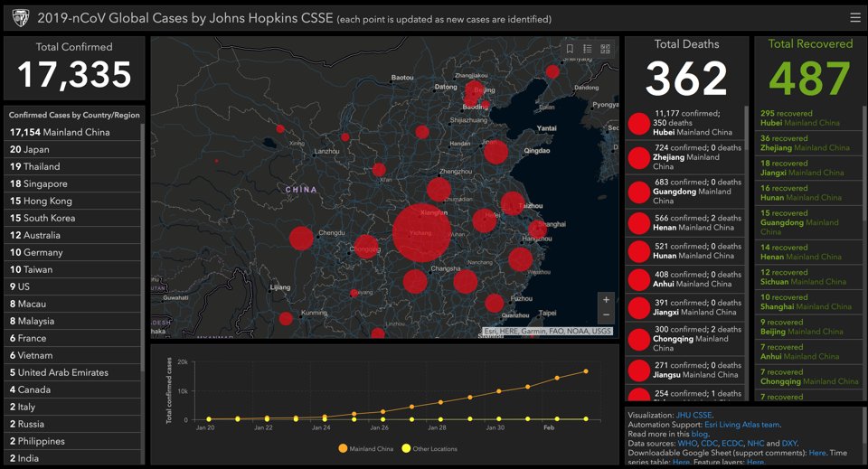The height and width of the screenshot is (469, 868).
Task: Click red circle icon beside Chongqing entry
Action: coord(639,339)
